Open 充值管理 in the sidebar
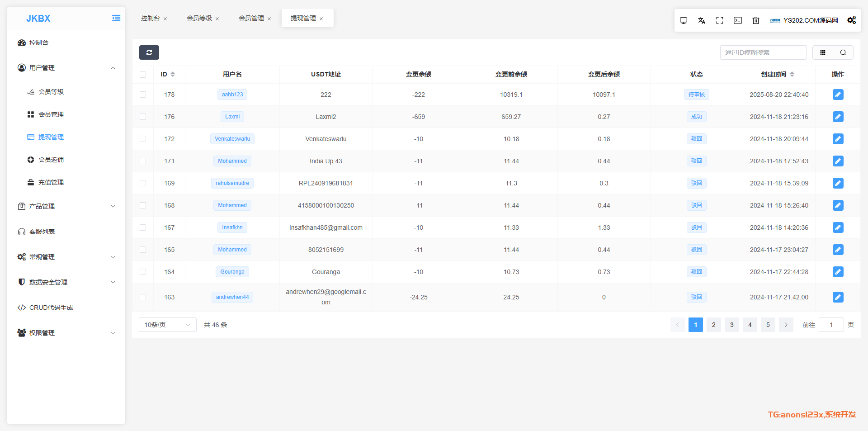 pyautogui.click(x=51, y=182)
